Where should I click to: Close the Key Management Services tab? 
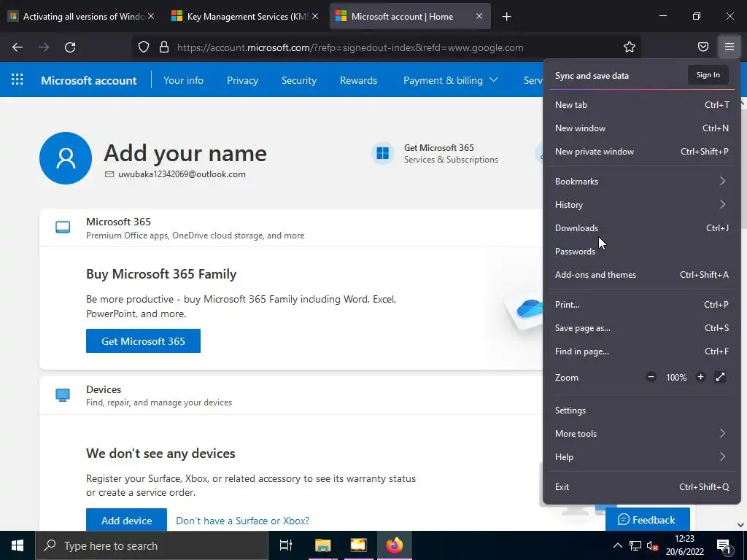click(315, 16)
